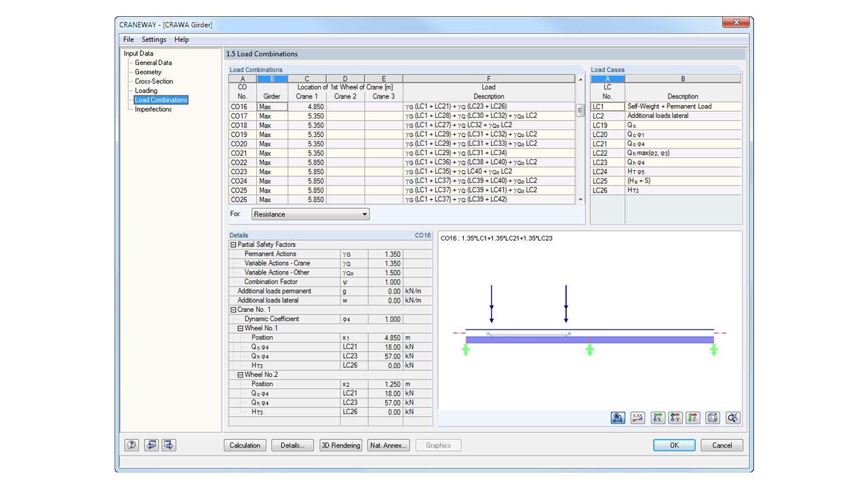
Task: Click column header B in Load Combinations table
Action: pos(272,79)
